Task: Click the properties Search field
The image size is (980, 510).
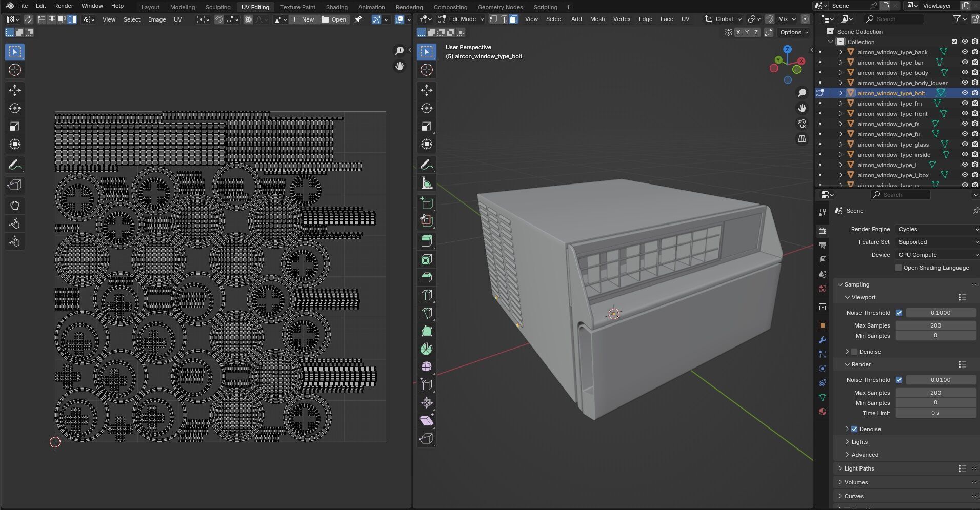Action: click(x=900, y=195)
